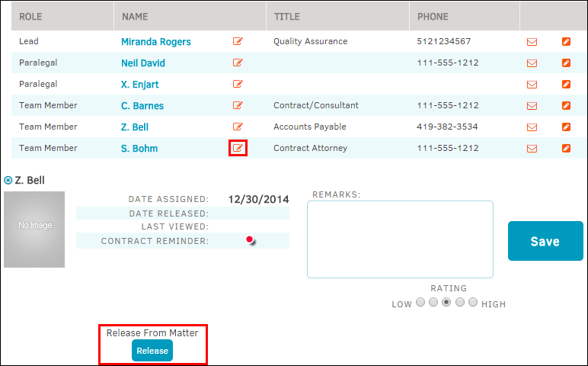The height and width of the screenshot is (366, 588).
Task: Open C. Barnes profile link
Action: [142, 106]
